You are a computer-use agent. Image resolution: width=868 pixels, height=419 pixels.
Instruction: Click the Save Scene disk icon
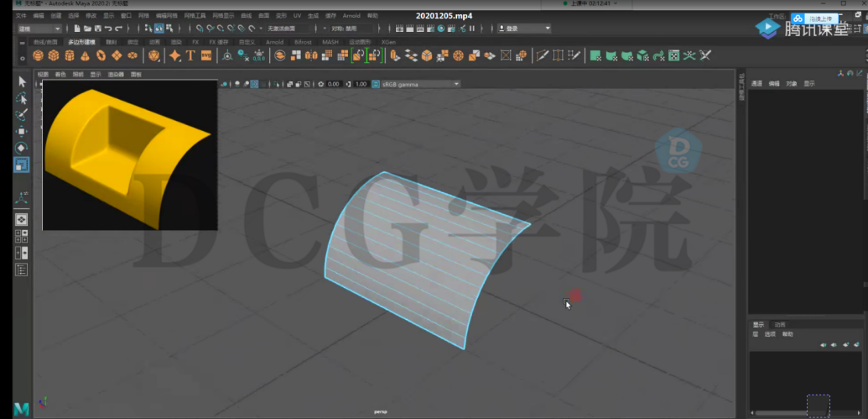98,28
